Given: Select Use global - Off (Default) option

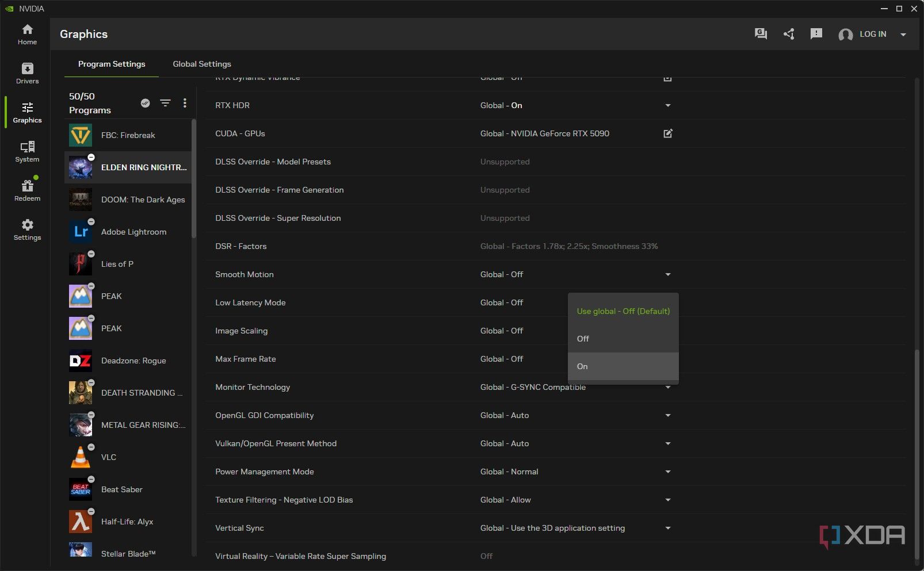Looking at the screenshot, I should 623,311.
